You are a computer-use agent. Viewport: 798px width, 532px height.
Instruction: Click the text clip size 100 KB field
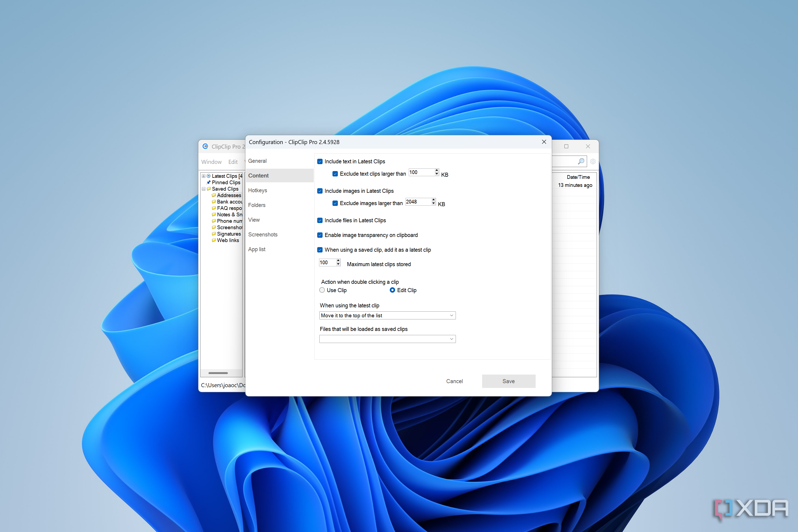422,172
